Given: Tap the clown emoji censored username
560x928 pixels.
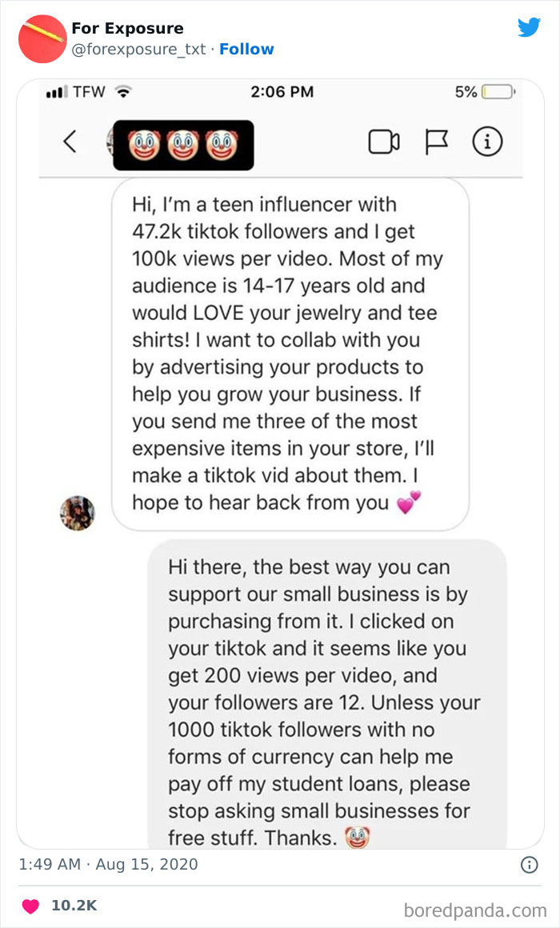Looking at the screenshot, I should tap(183, 146).
